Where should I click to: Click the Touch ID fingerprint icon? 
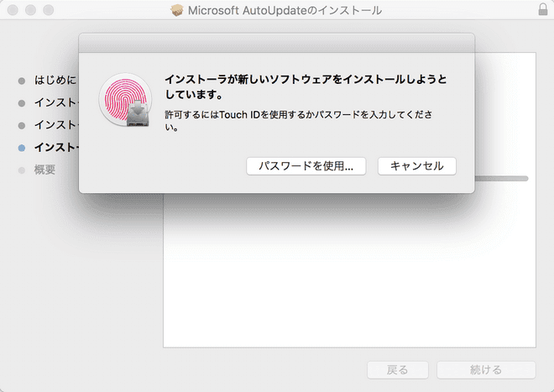coord(125,100)
